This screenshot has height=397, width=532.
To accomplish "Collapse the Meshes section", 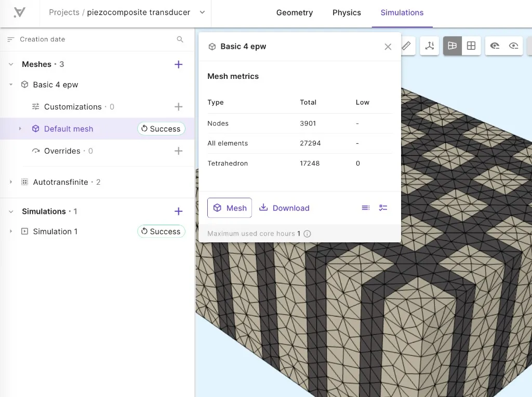I will click(11, 64).
